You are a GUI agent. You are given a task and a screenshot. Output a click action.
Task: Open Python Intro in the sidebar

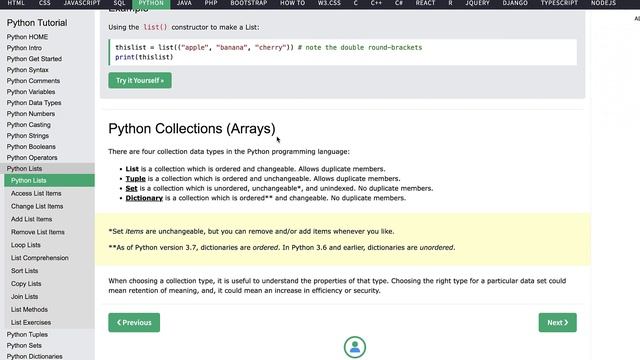[x=24, y=48]
